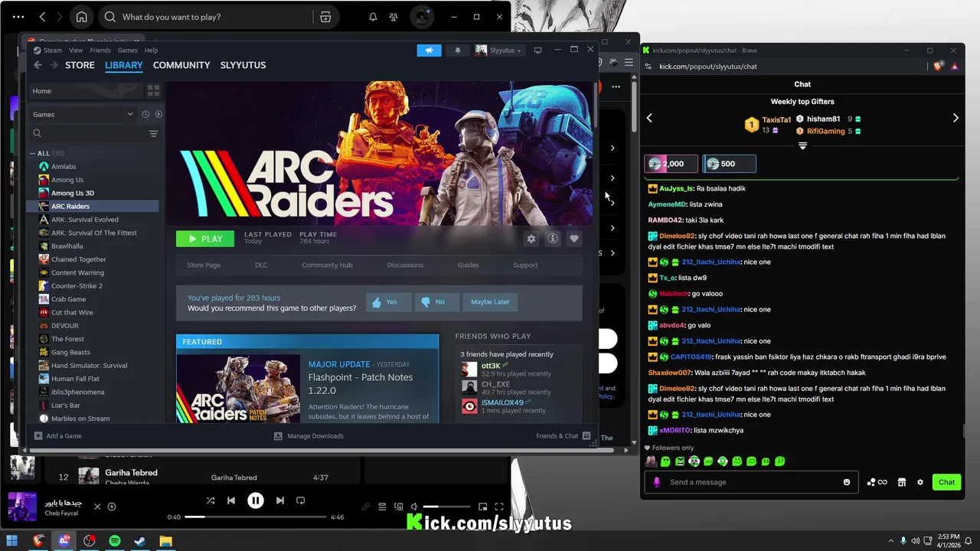980x551 pixels.
Task: Open the Flashpoint Patch Notes thumbnail
Action: (238, 388)
